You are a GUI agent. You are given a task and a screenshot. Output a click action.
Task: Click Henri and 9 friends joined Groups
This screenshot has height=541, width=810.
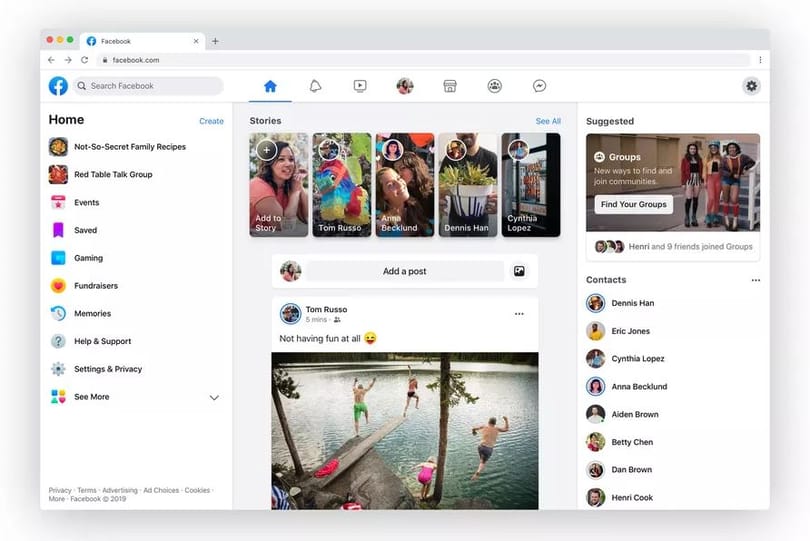690,247
